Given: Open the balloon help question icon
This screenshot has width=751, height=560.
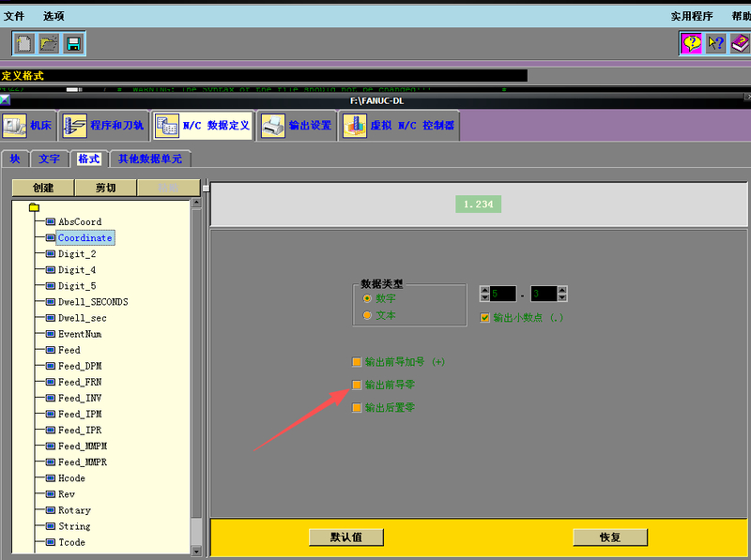Looking at the screenshot, I should tap(692, 43).
